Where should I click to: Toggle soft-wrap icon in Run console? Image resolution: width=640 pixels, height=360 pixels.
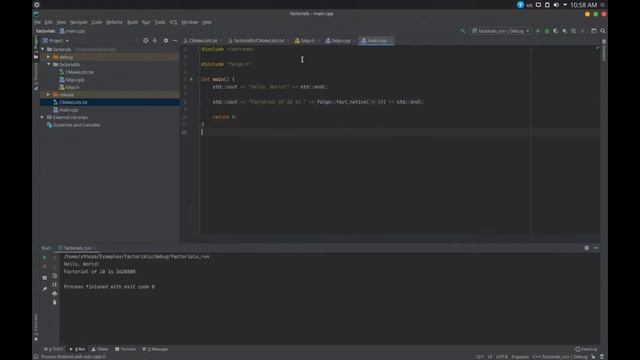55,276
